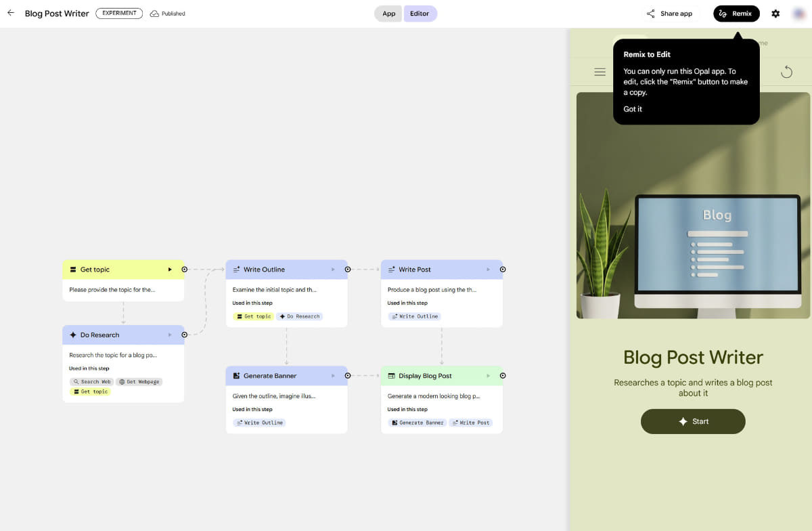Click the Write Outline node output port

click(x=347, y=270)
